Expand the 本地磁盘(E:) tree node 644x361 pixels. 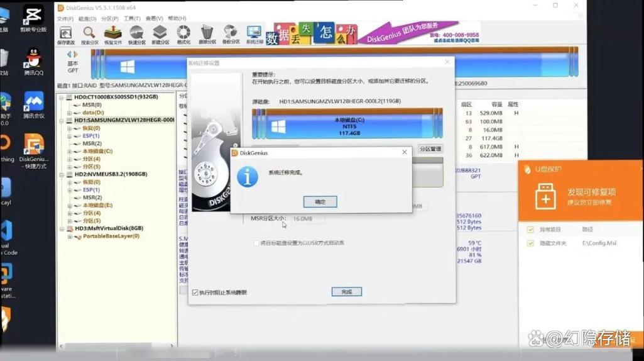click(69, 205)
